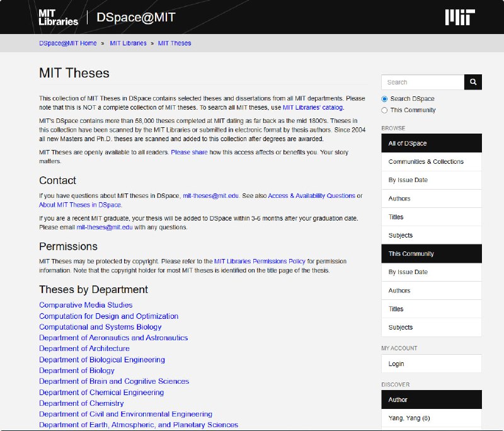The image size is (504, 431).
Task: Open Department of Architecture theses
Action: point(84,348)
